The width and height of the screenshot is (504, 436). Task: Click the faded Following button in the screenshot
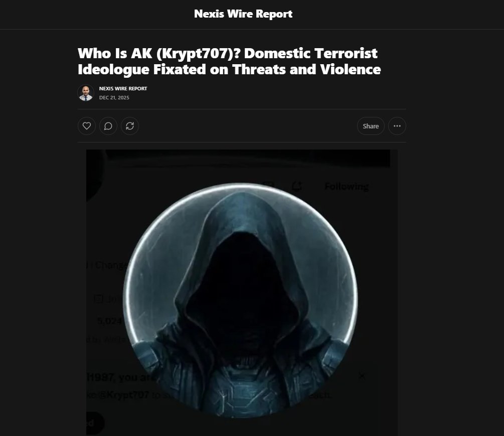click(x=347, y=187)
